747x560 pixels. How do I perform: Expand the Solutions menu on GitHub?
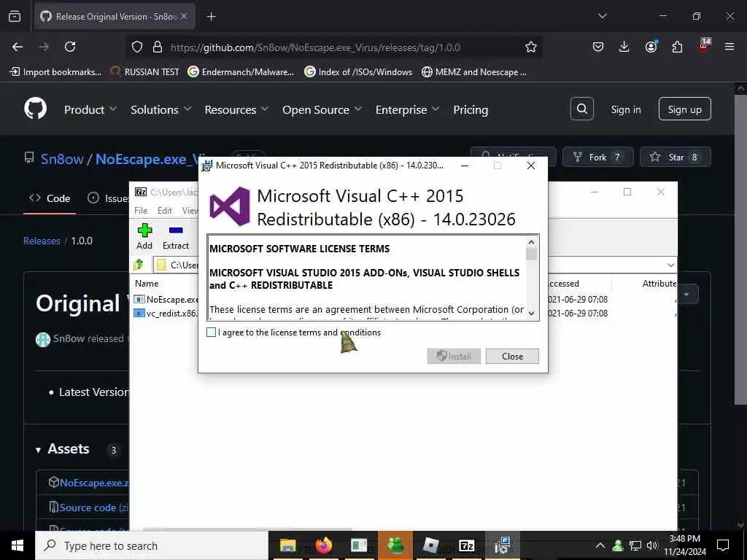tap(161, 109)
